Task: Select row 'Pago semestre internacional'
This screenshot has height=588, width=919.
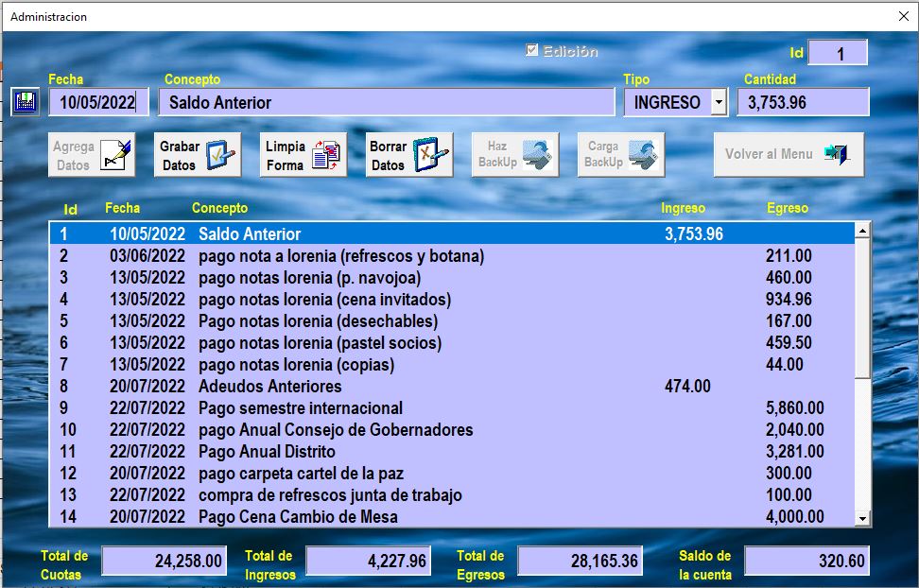Action: 452,407
